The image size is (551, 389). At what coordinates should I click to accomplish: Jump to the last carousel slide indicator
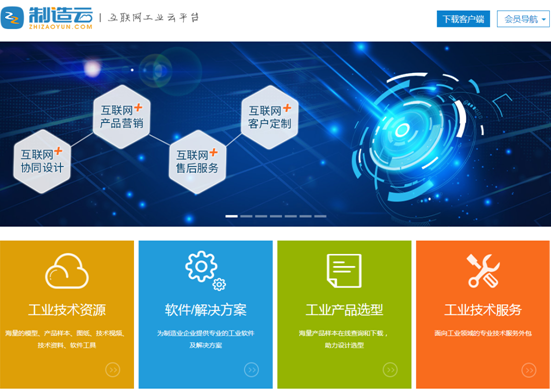click(320, 216)
